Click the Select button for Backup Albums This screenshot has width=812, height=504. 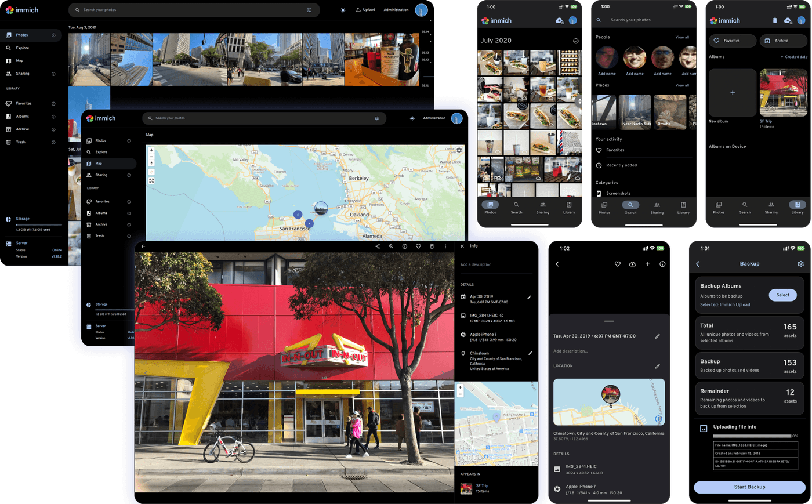[782, 295]
